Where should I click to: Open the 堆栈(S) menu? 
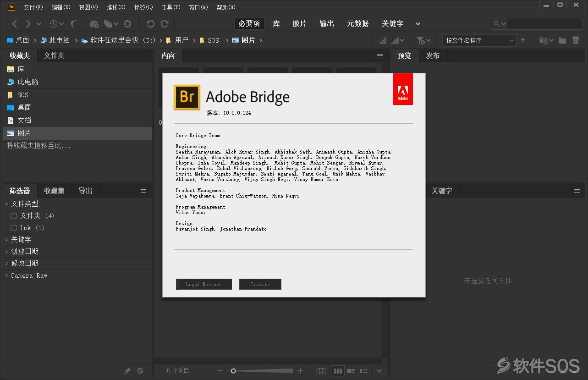(116, 7)
